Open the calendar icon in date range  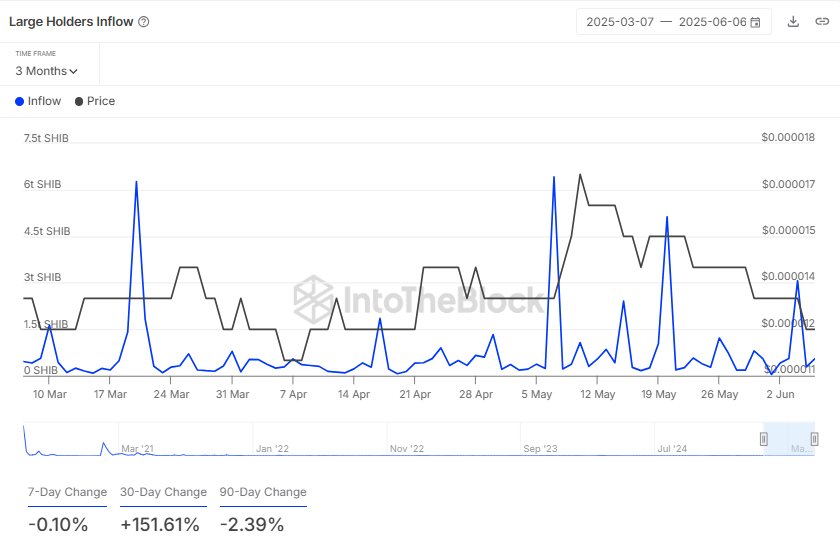coord(755,22)
